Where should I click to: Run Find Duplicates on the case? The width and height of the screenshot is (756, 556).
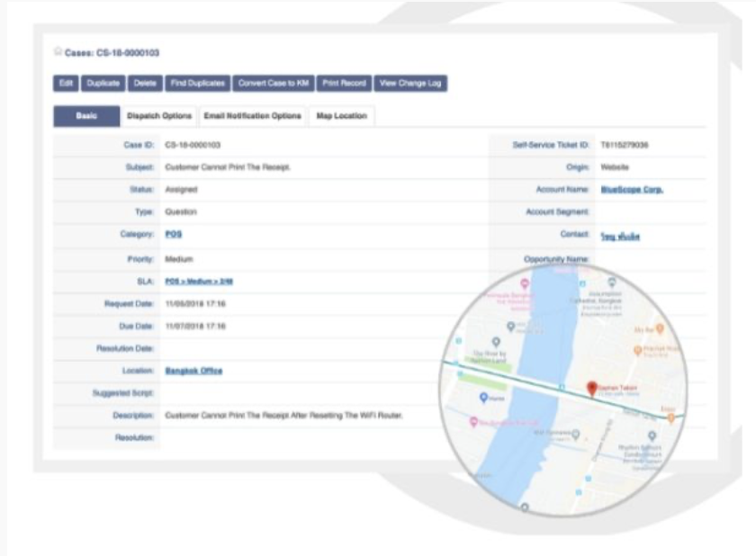pos(198,84)
